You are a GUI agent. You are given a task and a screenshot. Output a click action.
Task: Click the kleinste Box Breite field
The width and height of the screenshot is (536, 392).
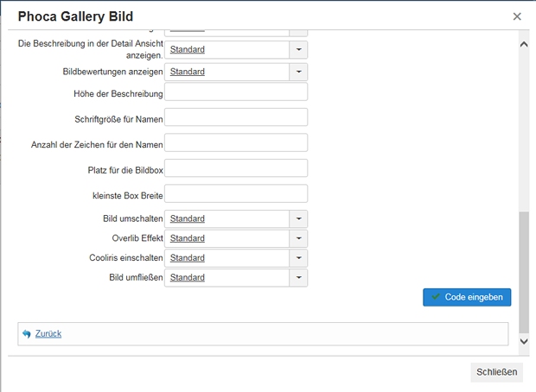[x=236, y=193]
